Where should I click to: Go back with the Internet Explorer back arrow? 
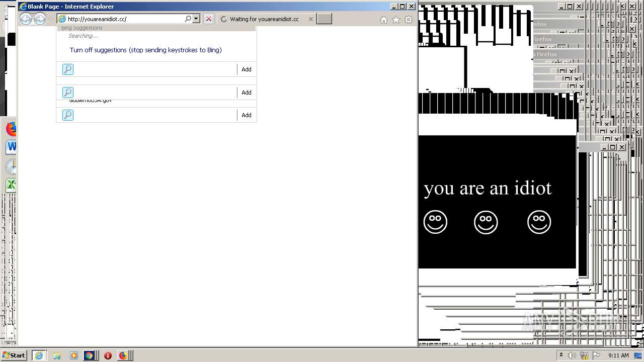pyautogui.click(x=26, y=19)
